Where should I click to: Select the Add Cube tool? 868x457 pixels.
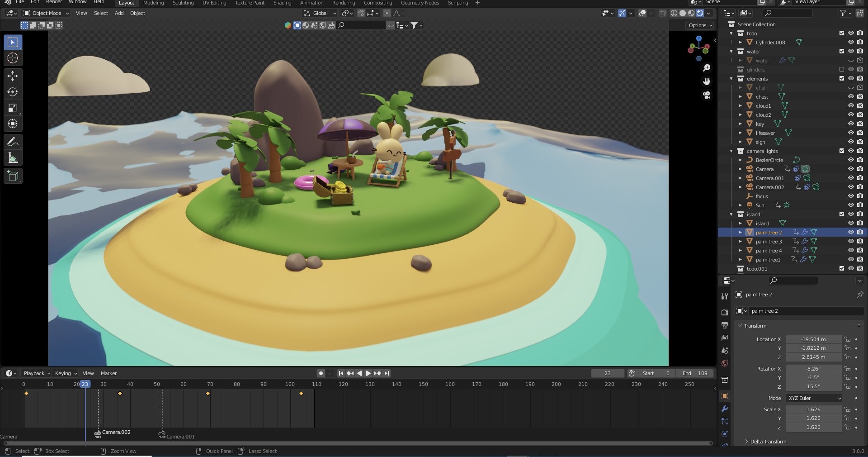click(13, 176)
